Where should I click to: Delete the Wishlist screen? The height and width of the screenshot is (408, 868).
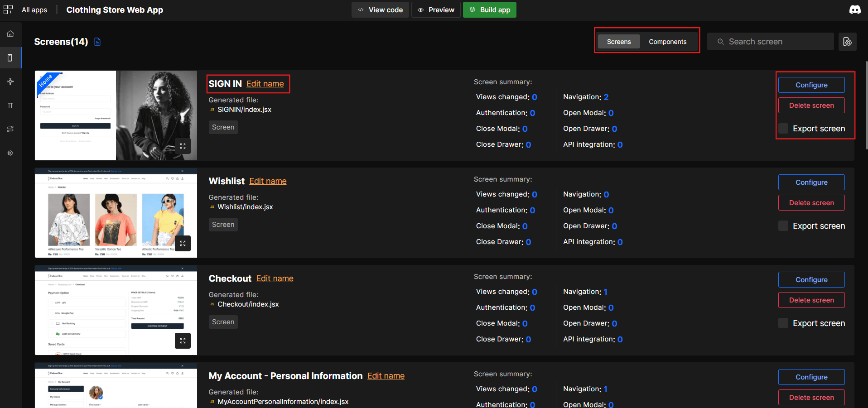point(811,203)
